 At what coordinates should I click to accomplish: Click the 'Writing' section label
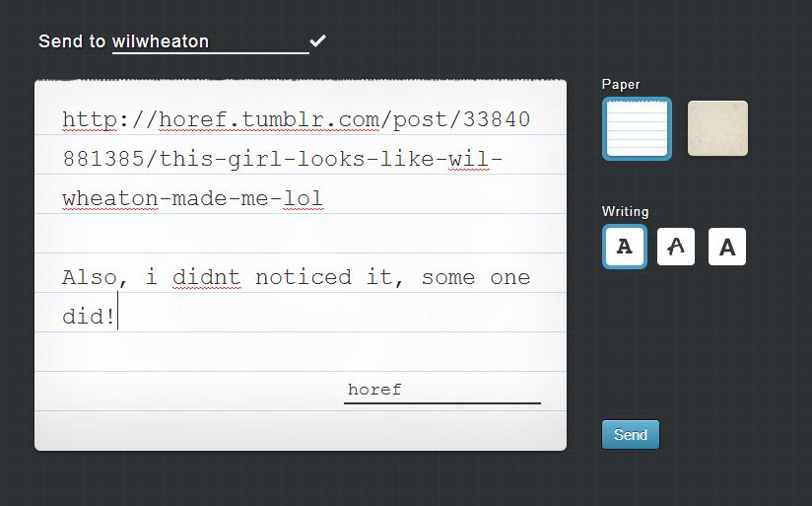[625, 211]
